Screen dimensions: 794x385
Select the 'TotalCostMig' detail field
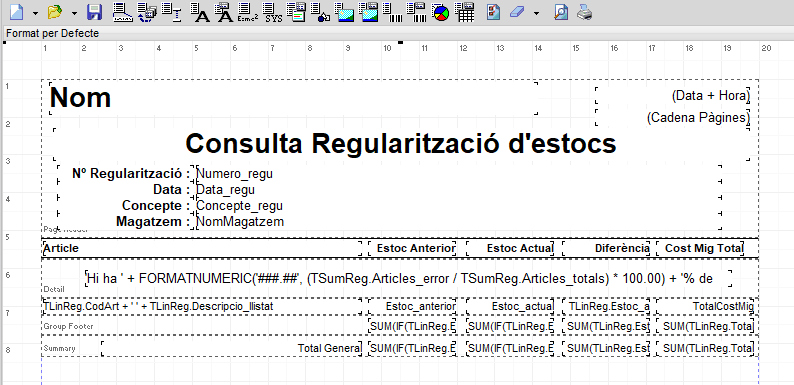tap(705, 306)
